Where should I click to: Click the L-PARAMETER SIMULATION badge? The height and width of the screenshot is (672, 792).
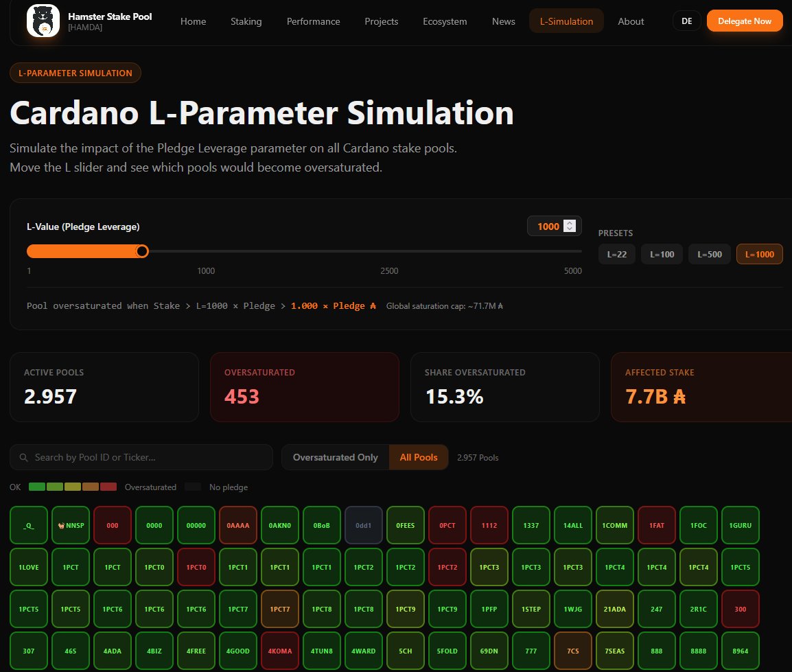click(x=75, y=73)
